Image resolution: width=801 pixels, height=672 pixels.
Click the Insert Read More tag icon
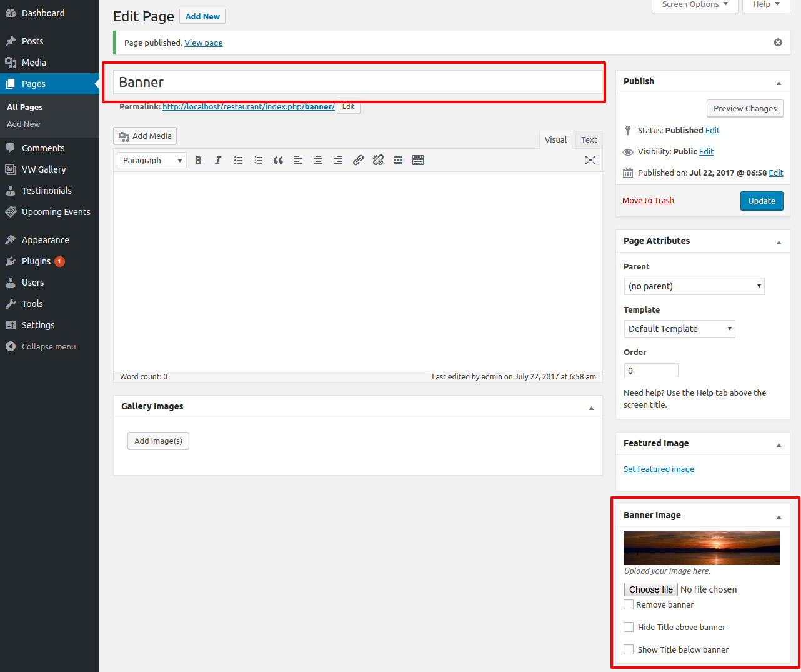pyautogui.click(x=398, y=161)
